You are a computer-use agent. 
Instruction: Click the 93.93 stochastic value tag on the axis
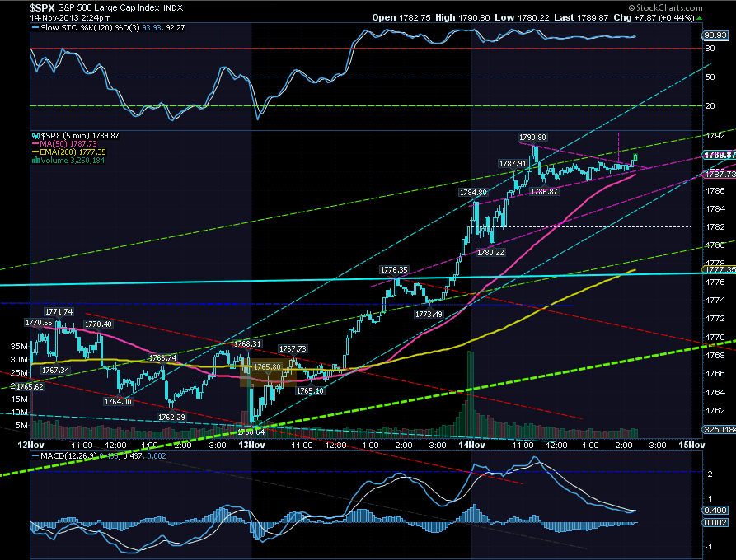click(715, 35)
